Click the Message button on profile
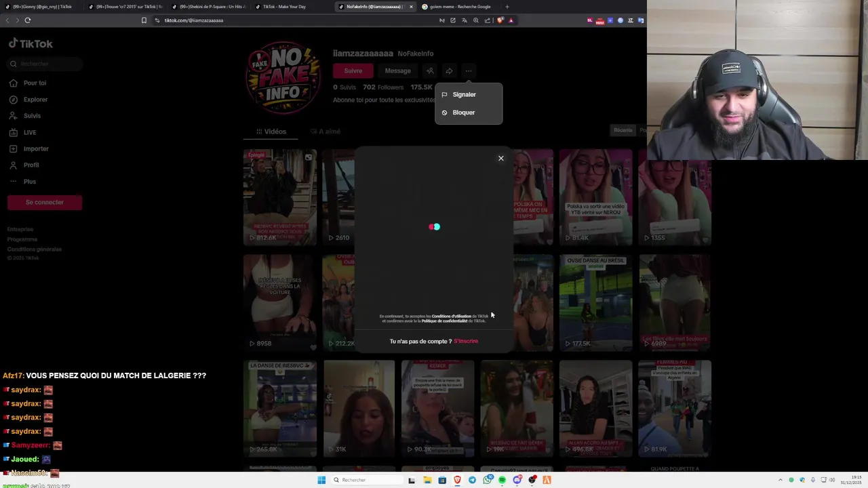The image size is (868, 488). tap(397, 70)
